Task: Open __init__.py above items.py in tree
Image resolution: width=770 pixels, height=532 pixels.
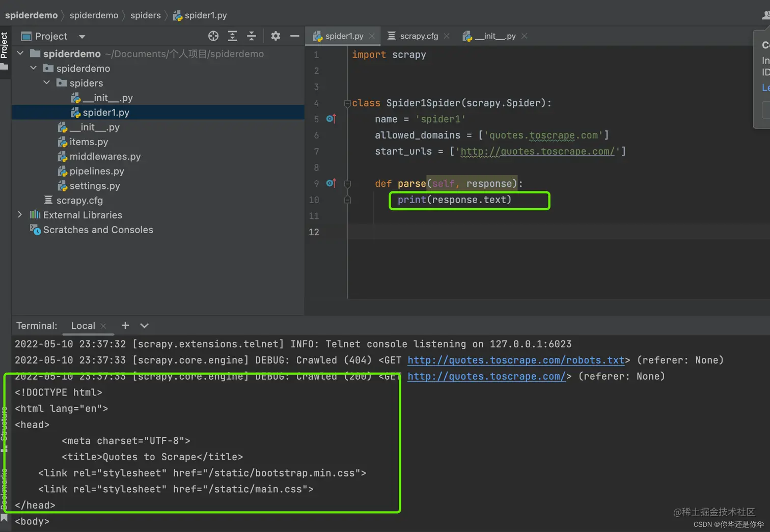Action: [89, 127]
